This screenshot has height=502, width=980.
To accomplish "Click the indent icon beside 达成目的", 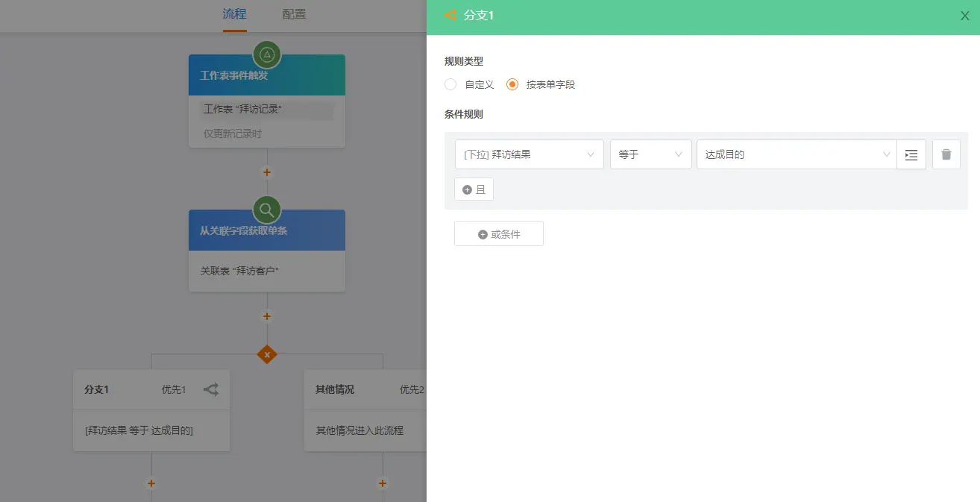I will 911,154.
